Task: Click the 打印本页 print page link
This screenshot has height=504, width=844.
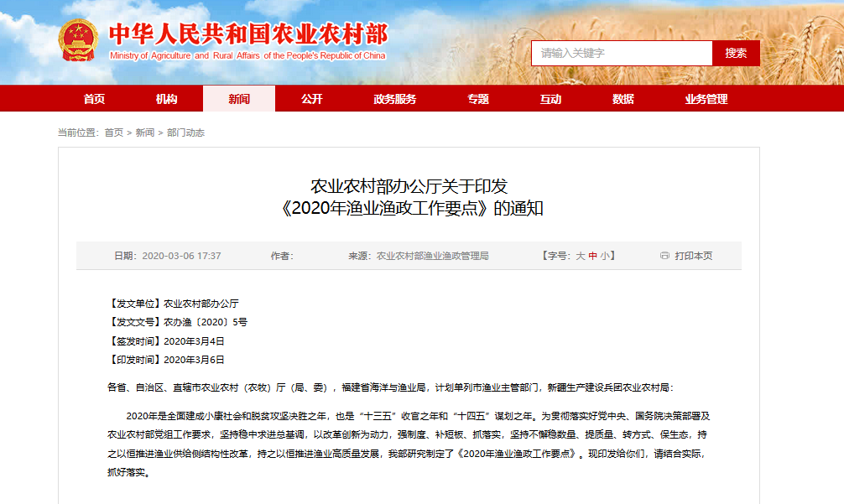Action: pyautogui.click(x=693, y=256)
